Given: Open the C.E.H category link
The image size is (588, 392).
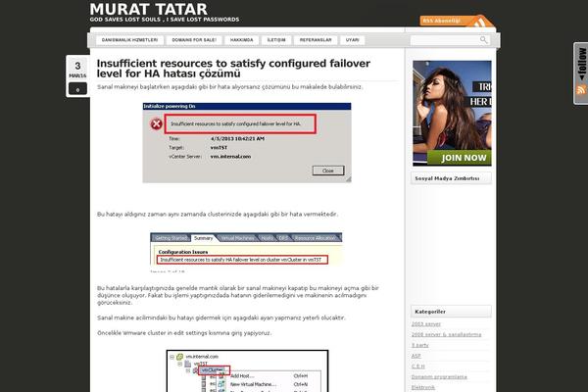Looking at the screenshot, I should coord(418,367).
